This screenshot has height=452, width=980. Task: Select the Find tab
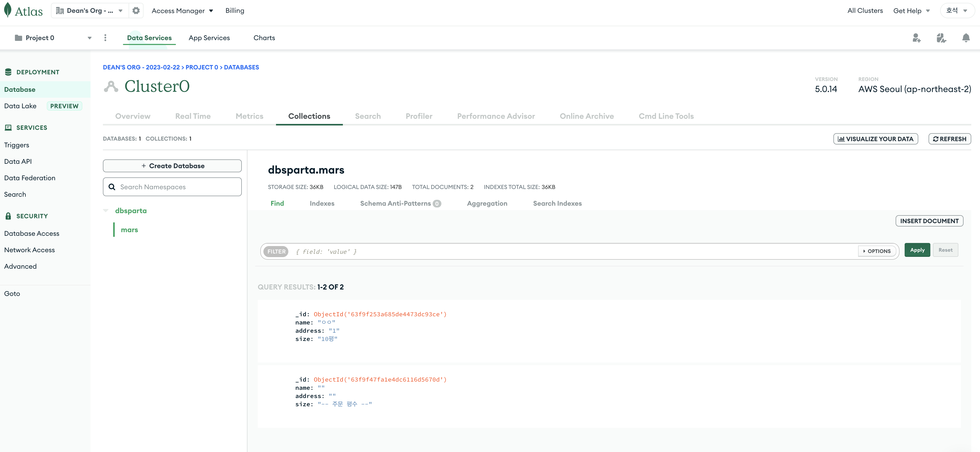tap(277, 203)
